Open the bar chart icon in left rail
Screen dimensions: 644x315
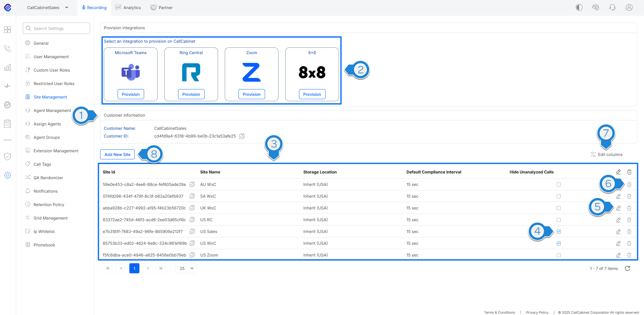click(7, 68)
